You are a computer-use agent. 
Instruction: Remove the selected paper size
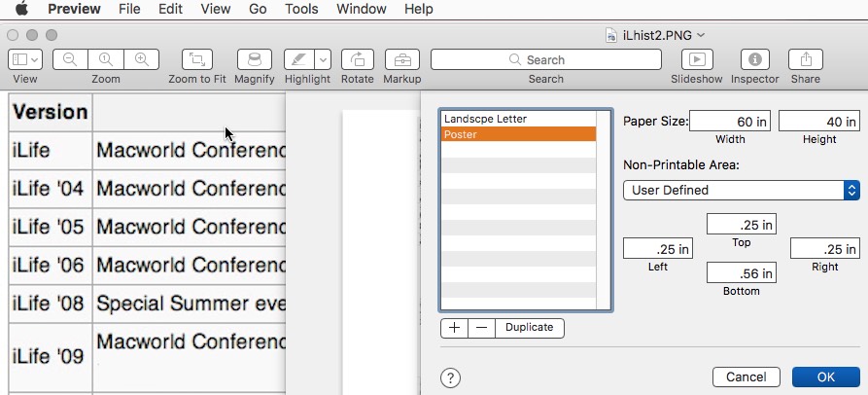click(x=481, y=328)
